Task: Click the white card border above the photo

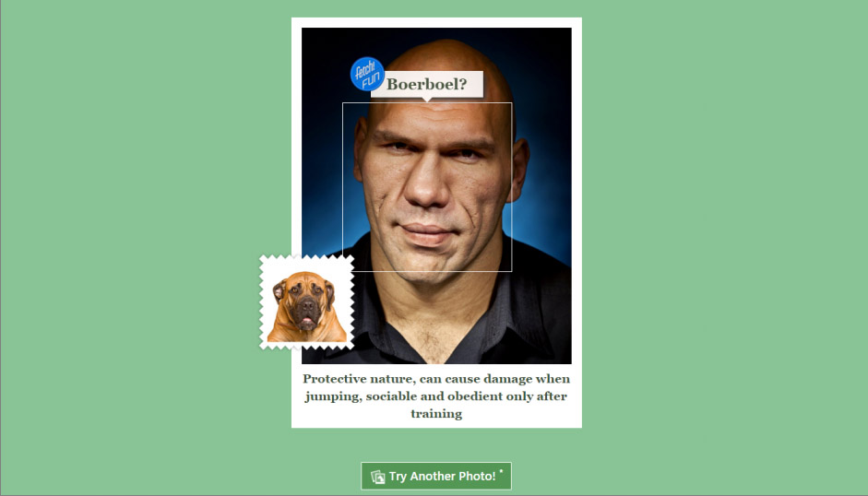Action: click(436, 23)
